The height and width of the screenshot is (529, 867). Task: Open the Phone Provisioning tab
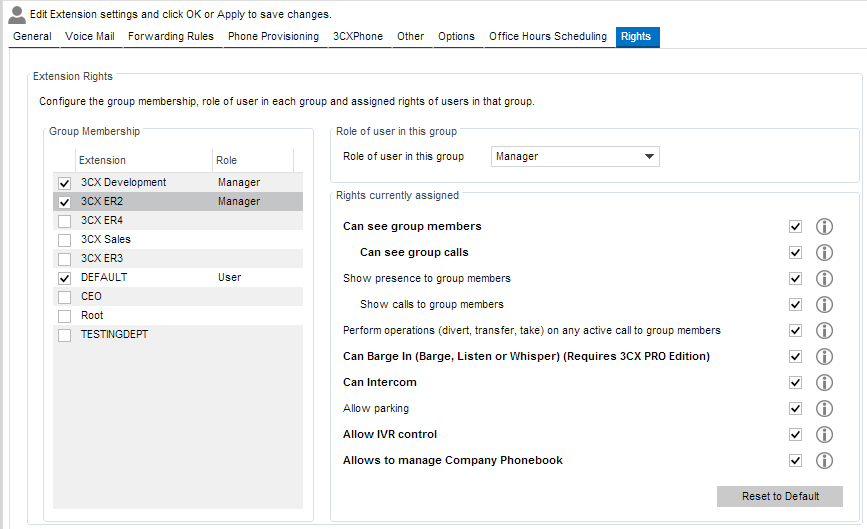(x=273, y=36)
